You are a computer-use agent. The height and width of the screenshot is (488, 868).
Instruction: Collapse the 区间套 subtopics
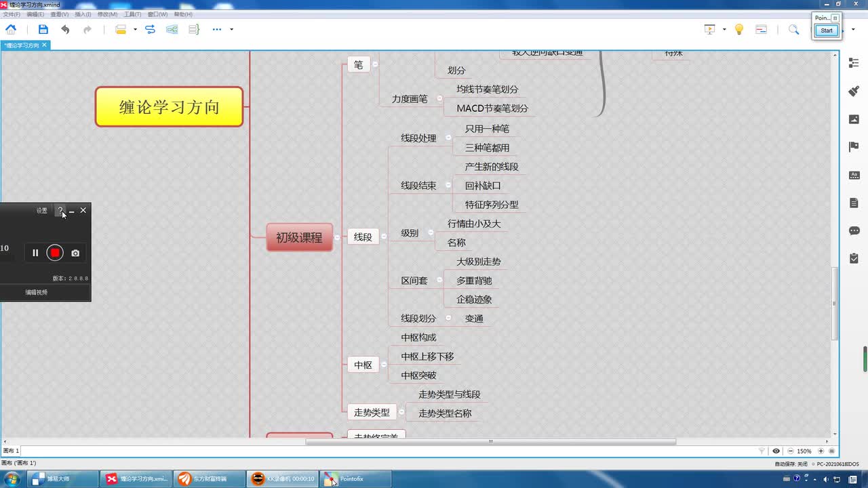[x=439, y=280]
